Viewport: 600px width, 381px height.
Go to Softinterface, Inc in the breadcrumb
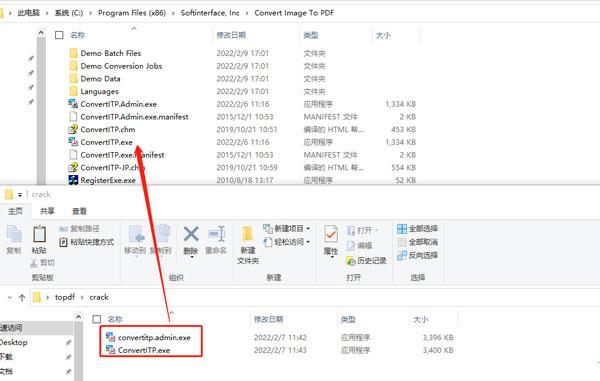(210, 13)
